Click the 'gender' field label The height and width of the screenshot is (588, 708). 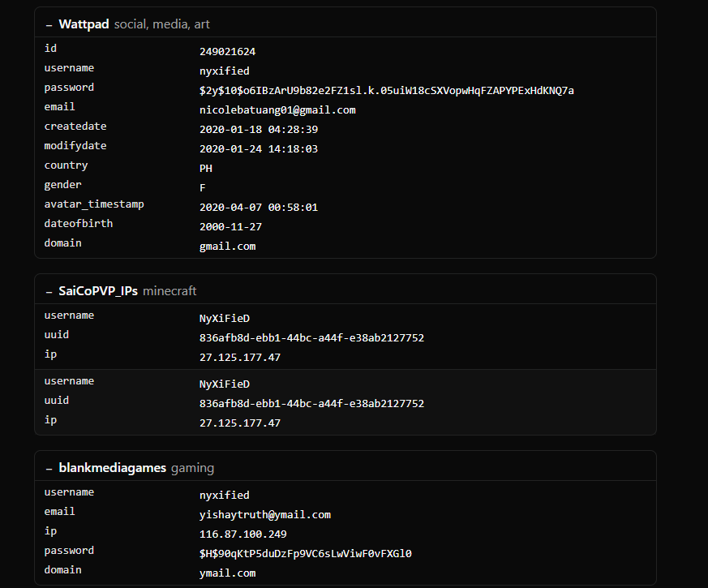tap(62, 185)
